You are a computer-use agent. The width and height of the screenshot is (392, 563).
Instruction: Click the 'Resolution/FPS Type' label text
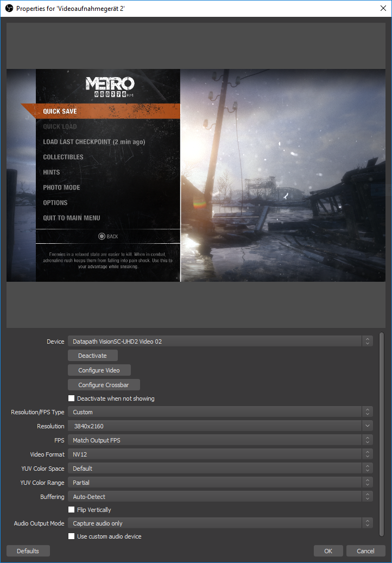pos(37,412)
